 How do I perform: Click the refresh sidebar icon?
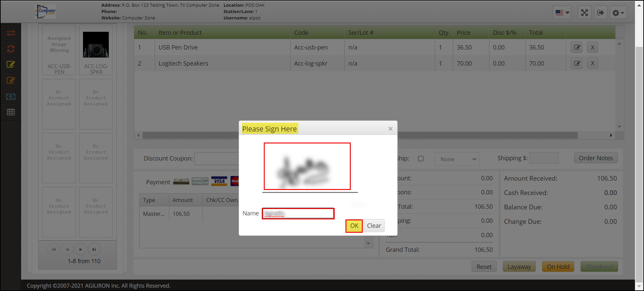(11, 49)
